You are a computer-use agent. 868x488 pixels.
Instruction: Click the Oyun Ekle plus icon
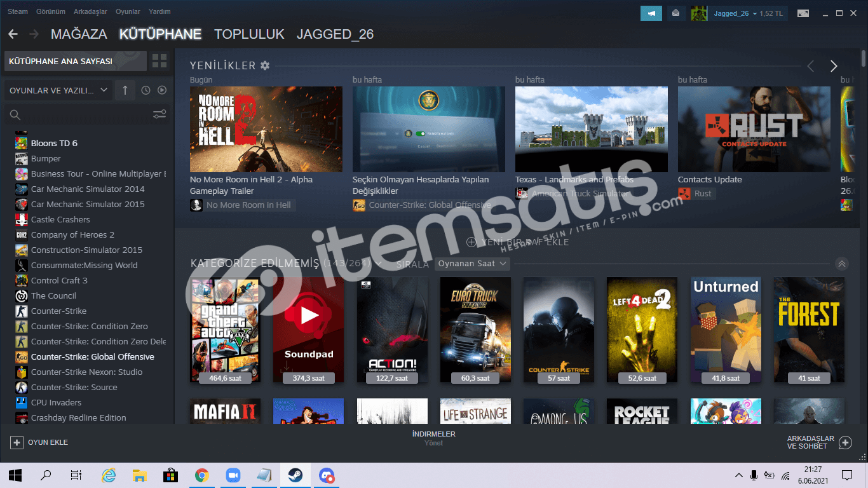click(x=17, y=442)
